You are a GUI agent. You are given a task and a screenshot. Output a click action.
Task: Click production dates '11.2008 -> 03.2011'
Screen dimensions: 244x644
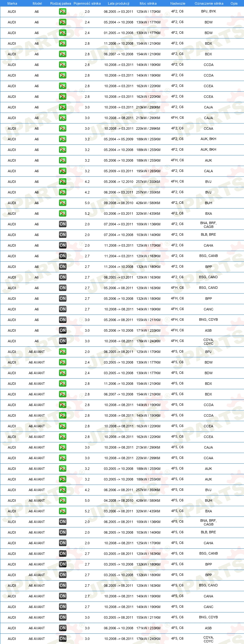(119, 245)
